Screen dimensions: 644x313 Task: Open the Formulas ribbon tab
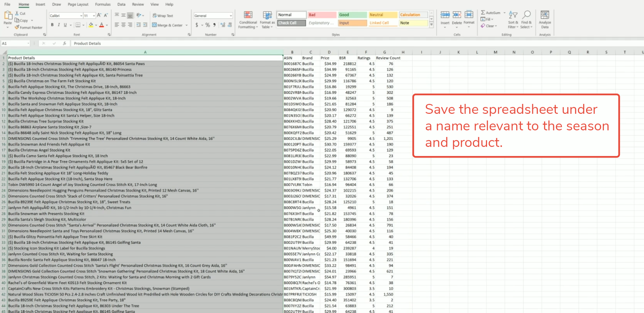[x=103, y=4]
